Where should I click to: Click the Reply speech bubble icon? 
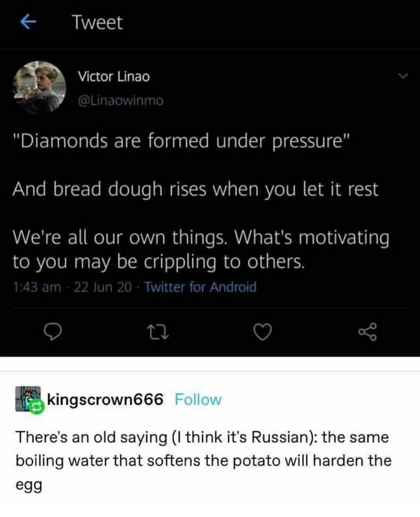click(x=52, y=332)
